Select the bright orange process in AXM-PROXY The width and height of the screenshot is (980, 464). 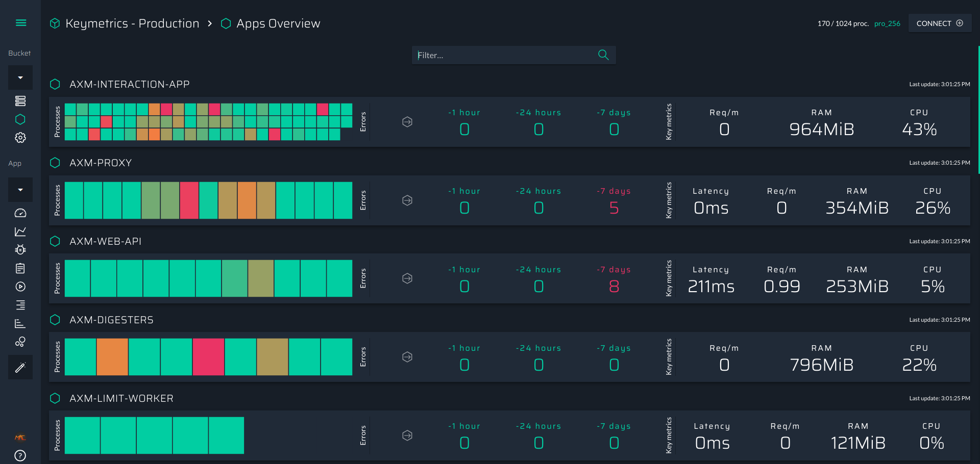click(x=247, y=200)
